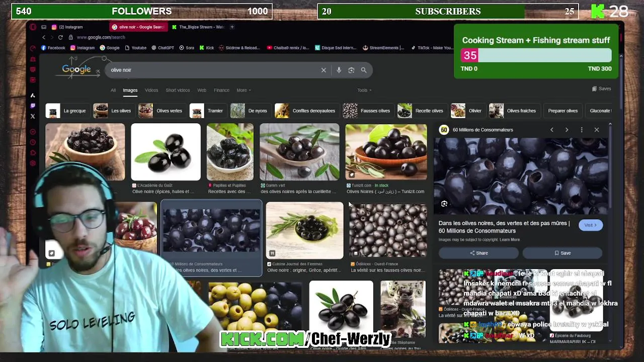Open the Kick bookmark
The width and height of the screenshot is (644, 362).
(207, 48)
